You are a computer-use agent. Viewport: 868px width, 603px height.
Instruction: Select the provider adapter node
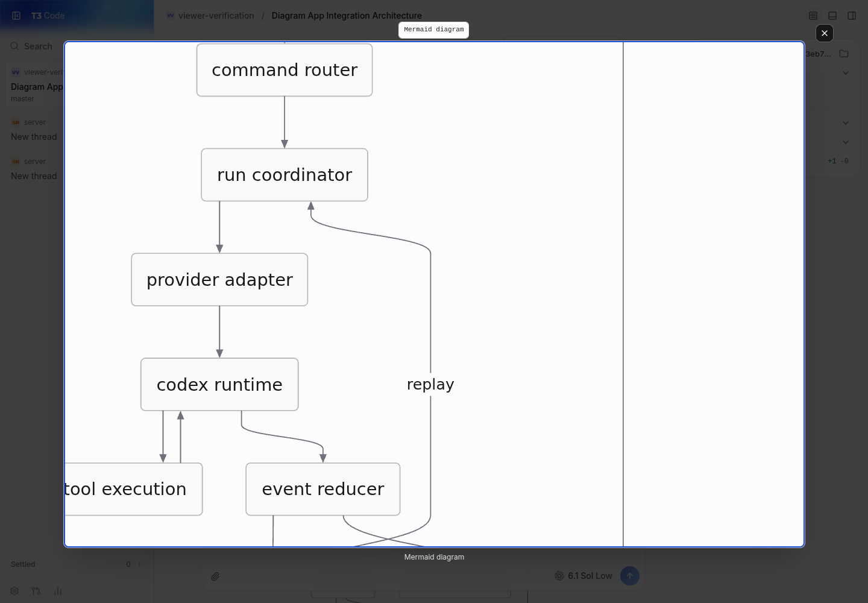[x=219, y=280]
